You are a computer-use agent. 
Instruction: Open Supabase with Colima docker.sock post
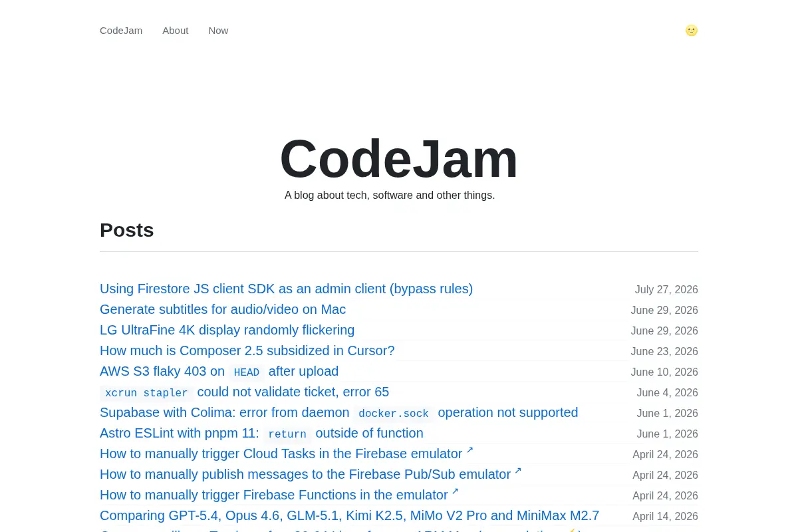[x=339, y=412]
